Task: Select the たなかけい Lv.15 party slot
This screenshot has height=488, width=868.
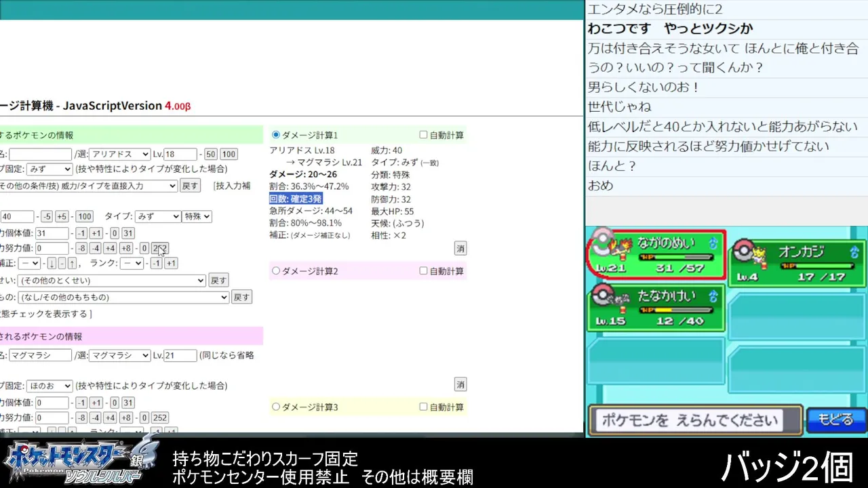Action: point(656,308)
